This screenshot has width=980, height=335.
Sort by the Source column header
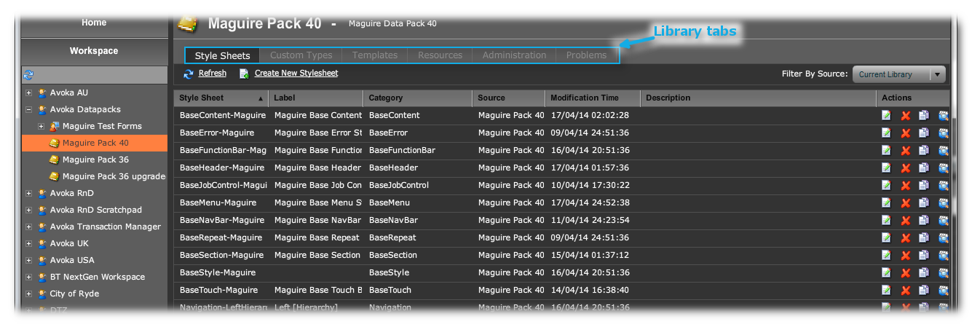pyautogui.click(x=508, y=98)
